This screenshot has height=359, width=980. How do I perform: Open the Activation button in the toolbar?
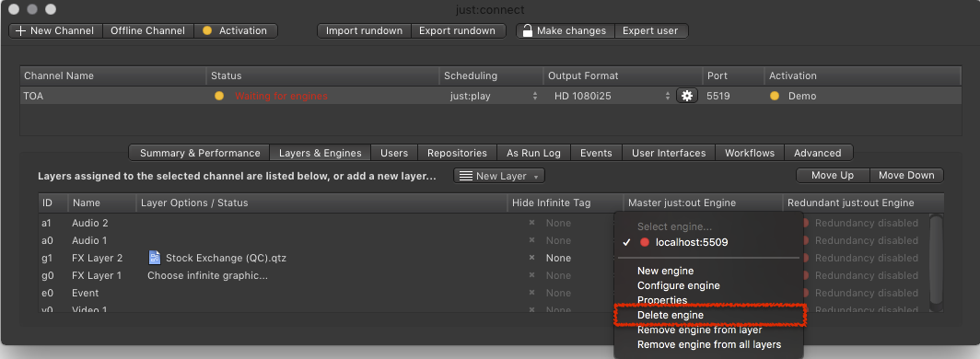(x=236, y=30)
